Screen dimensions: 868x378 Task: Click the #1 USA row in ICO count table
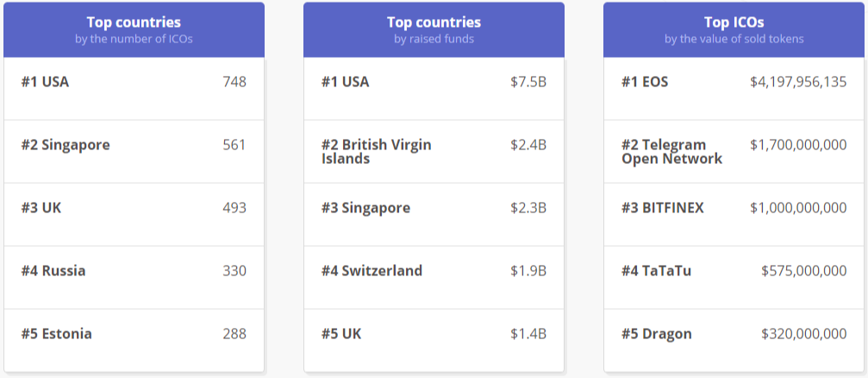134,83
